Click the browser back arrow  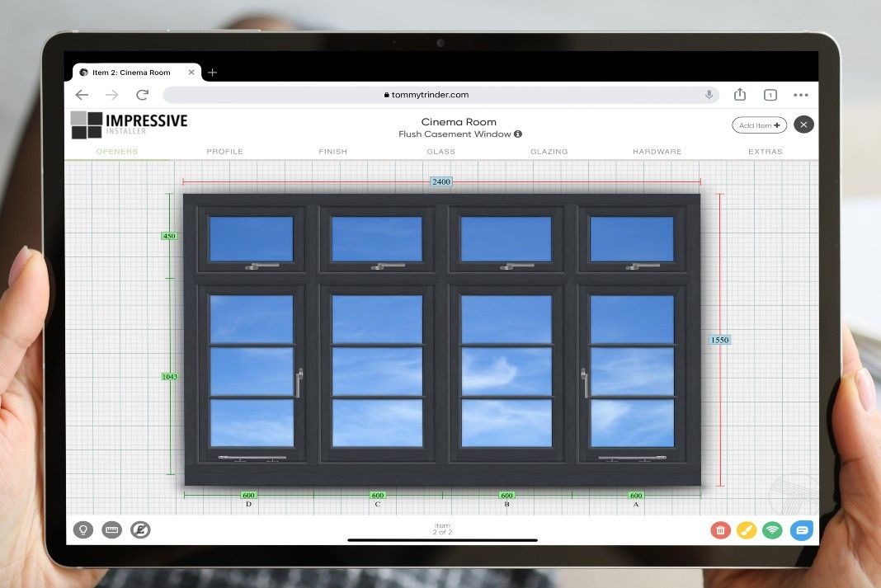[x=82, y=95]
